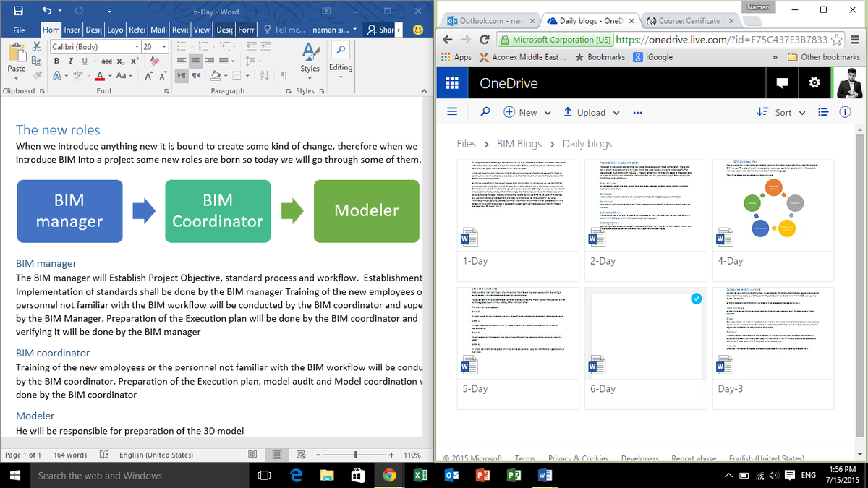
Task: Toggle the Show/Hide paragraph marks
Action: click(x=284, y=74)
